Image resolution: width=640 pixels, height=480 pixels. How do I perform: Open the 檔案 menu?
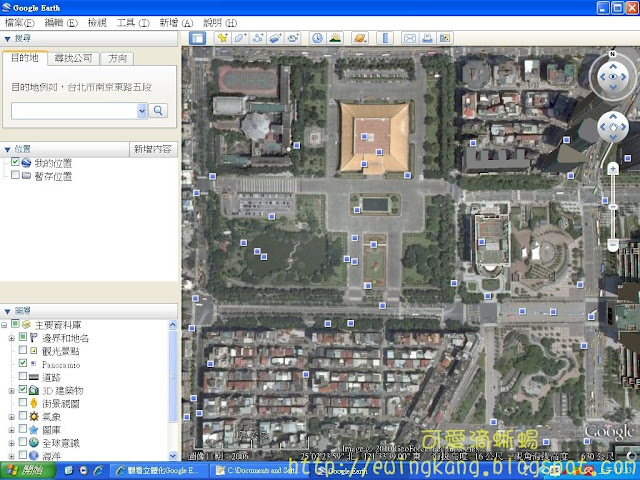pyautogui.click(x=19, y=23)
